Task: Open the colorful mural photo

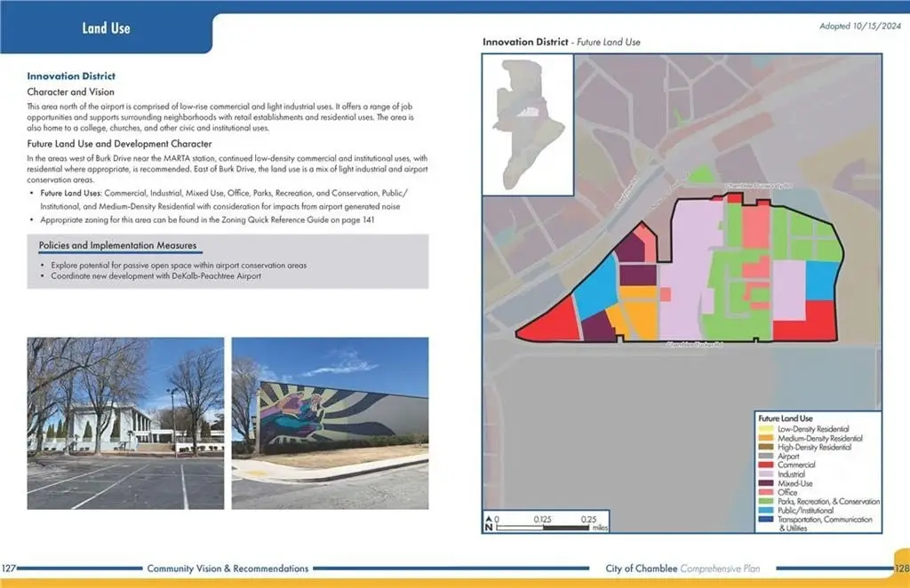Action: pos(330,423)
